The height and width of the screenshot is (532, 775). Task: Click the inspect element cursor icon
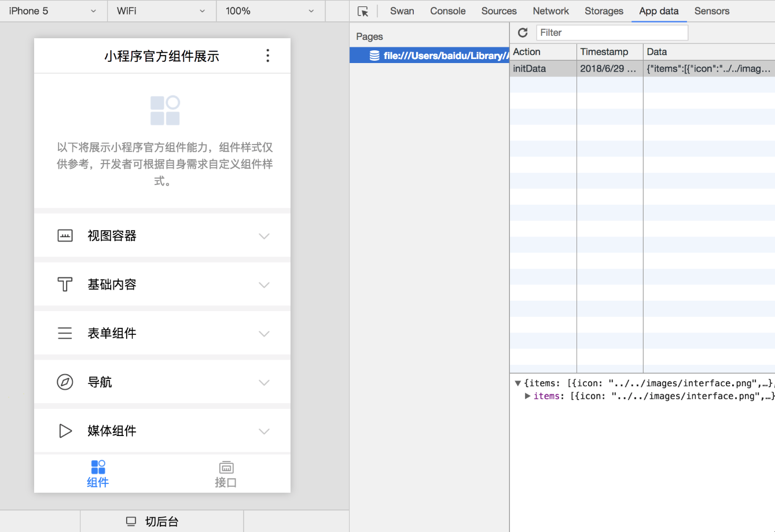[x=363, y=12]
